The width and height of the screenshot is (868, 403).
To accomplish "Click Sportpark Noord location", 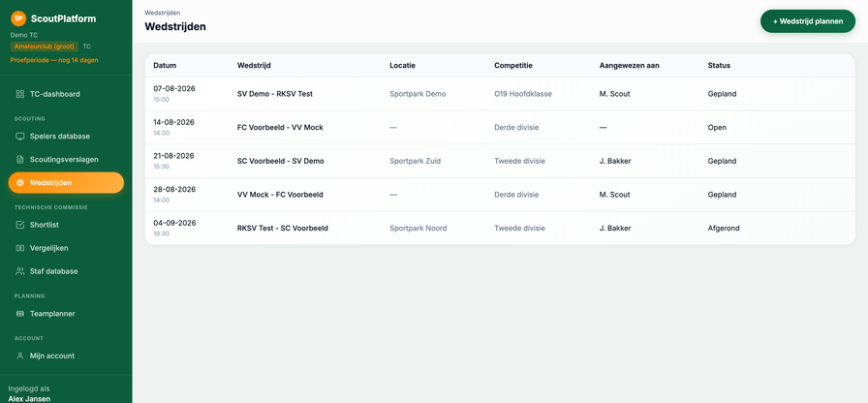I will (x=418, y=228).
